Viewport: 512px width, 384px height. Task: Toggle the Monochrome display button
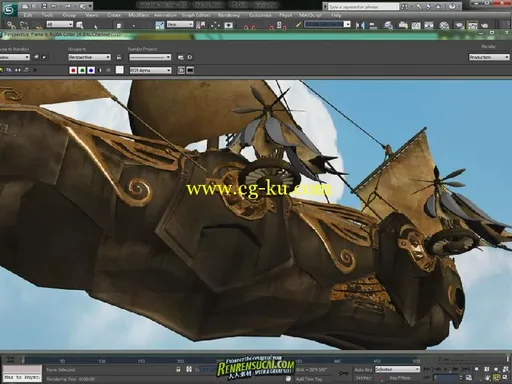pos(108,70)
